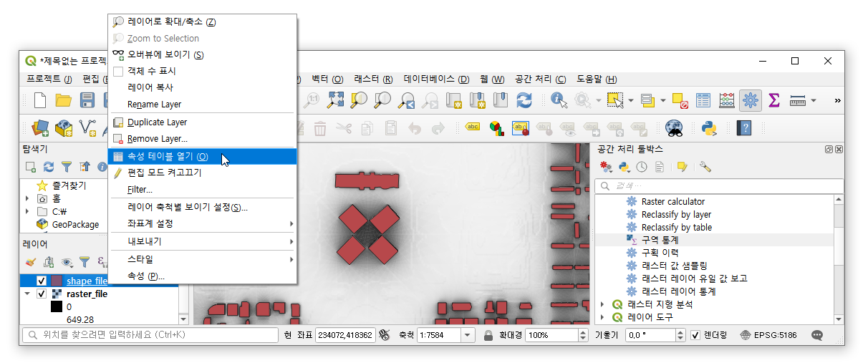This screenshot has width=868, height=363.
Task: Select features by area tool
Action: [614, 101]
